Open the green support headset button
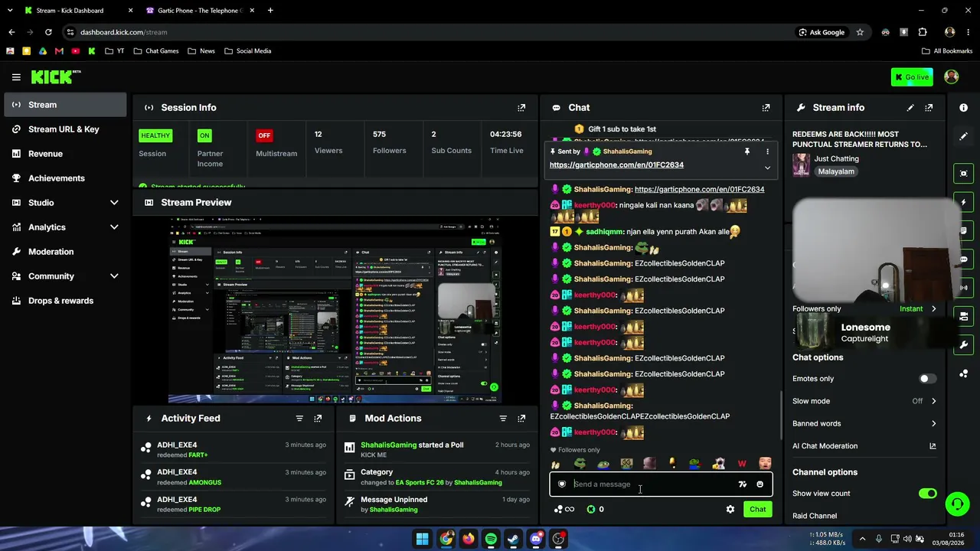Image resolution: width=980 pixels, height=551 pixels. (957, 504)
